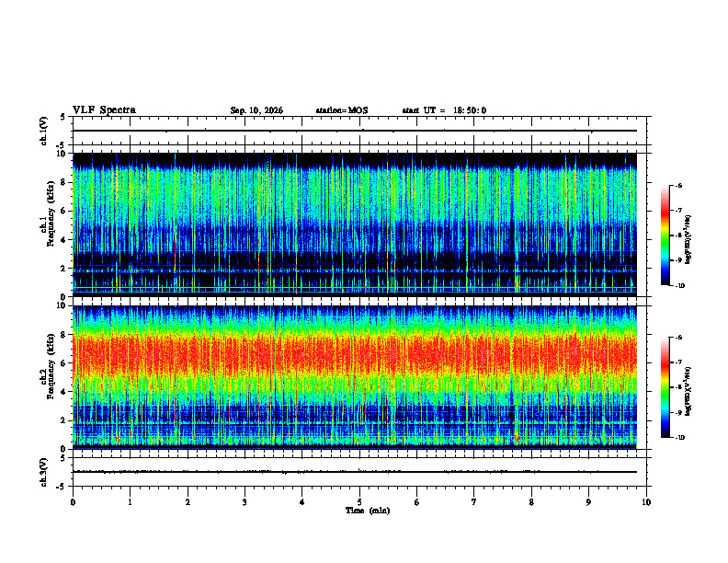The height and width of the screenshot is (563, 728).
Task: Click the ch.3 waveform trace line
Action: [355, 472]
